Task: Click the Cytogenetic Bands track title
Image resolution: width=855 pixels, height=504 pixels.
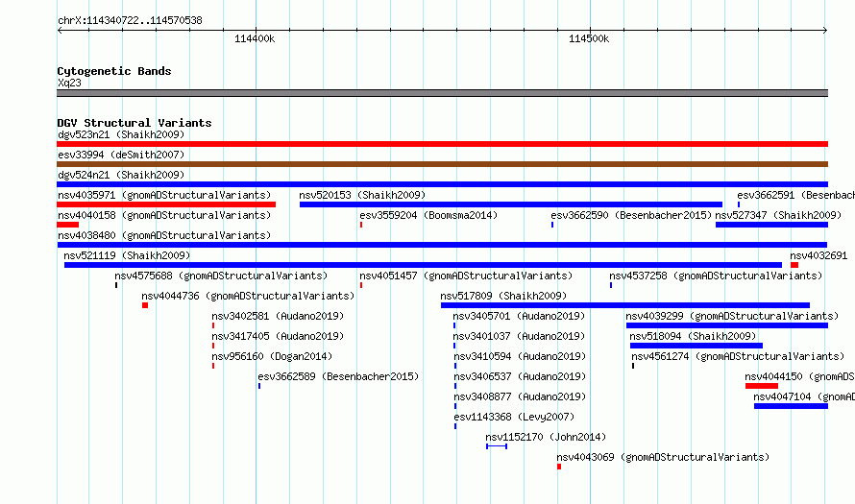Action: coord(114,71)
